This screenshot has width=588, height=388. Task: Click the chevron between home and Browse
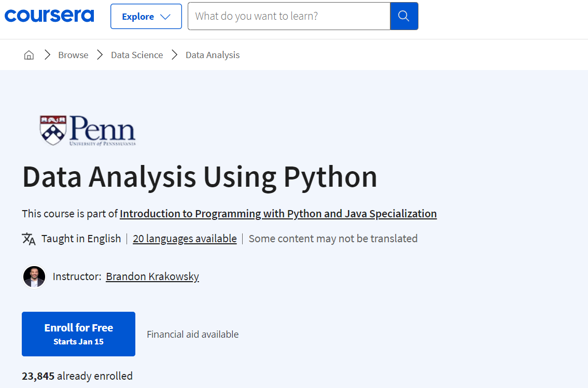pyautogui.click(x=47, y=55)
